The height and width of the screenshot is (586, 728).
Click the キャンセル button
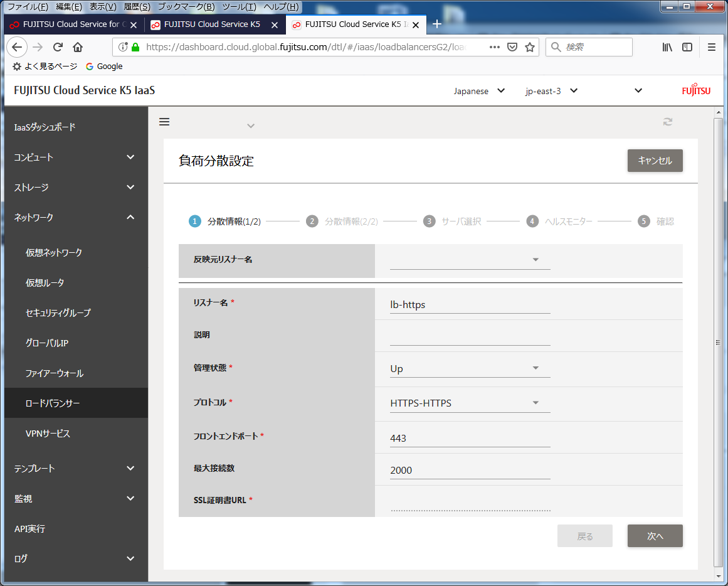(x=655, y=161)
